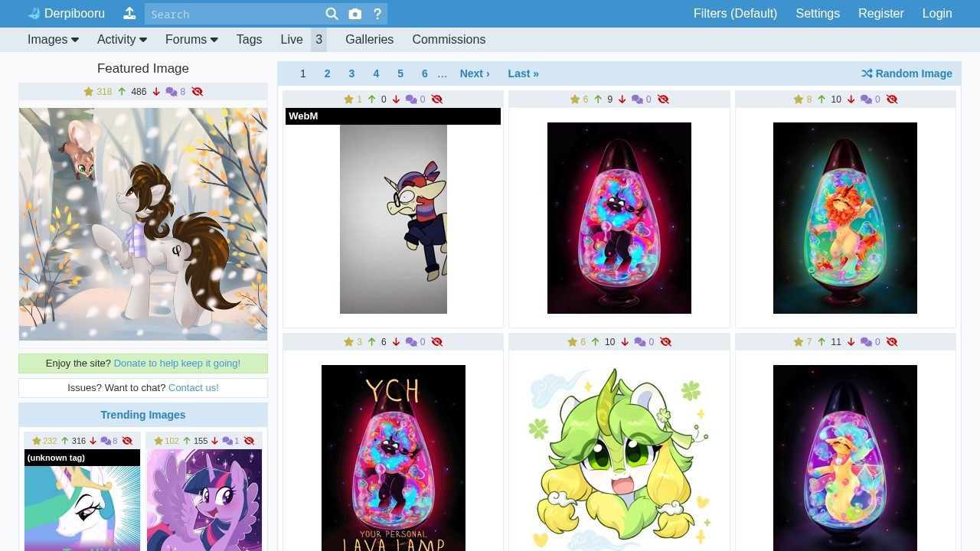The image size is (980, 551).
Task: Hide the YCH lava lamp image
Action: 437,342
